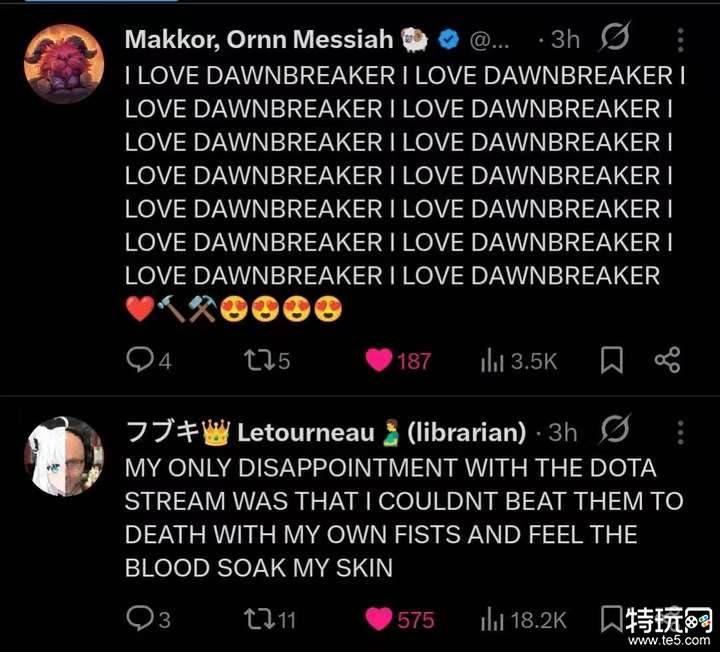
Task: Expand more options for Letourneau's tweet
Action: 681,432
